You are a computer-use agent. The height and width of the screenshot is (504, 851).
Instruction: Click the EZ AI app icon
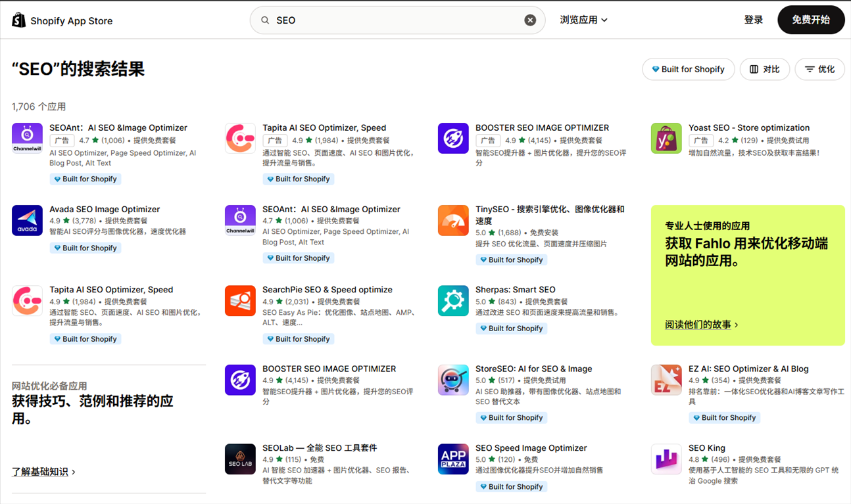pyautogui.click(x=666, y=379)
